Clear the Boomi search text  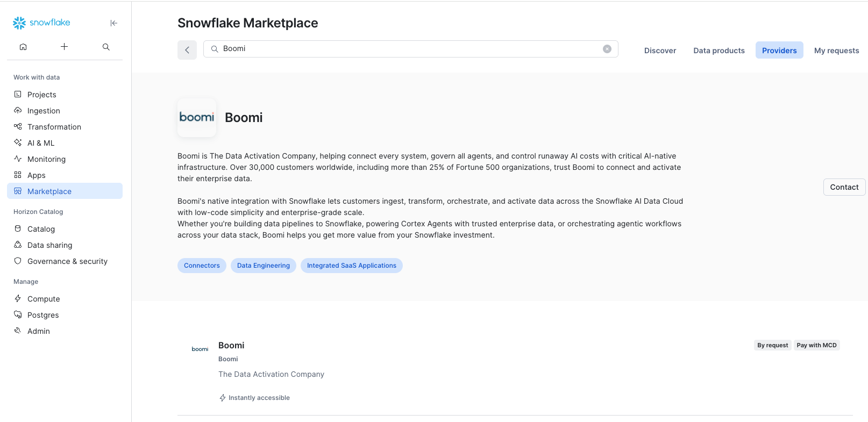[607, 49]
